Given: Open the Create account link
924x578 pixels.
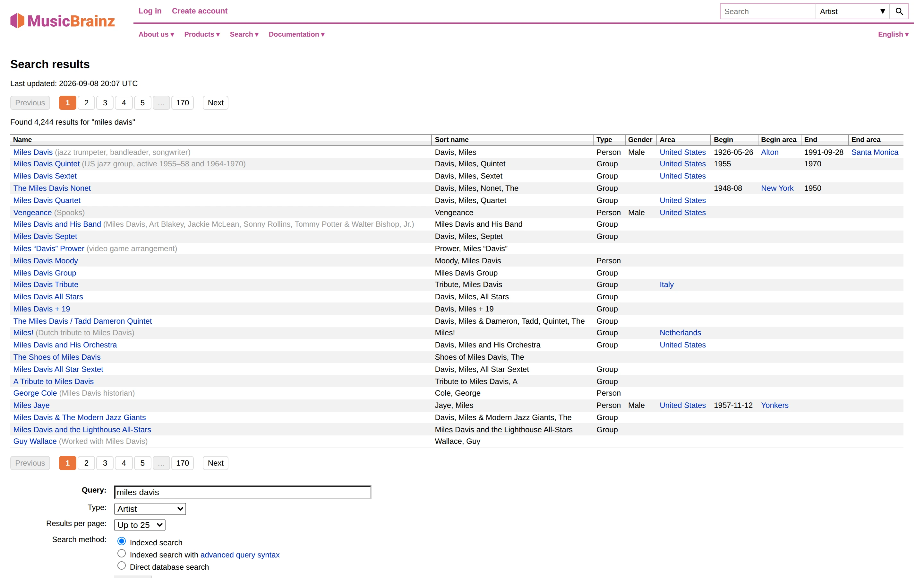Looking at the screenshot, I should pos(200,11).
